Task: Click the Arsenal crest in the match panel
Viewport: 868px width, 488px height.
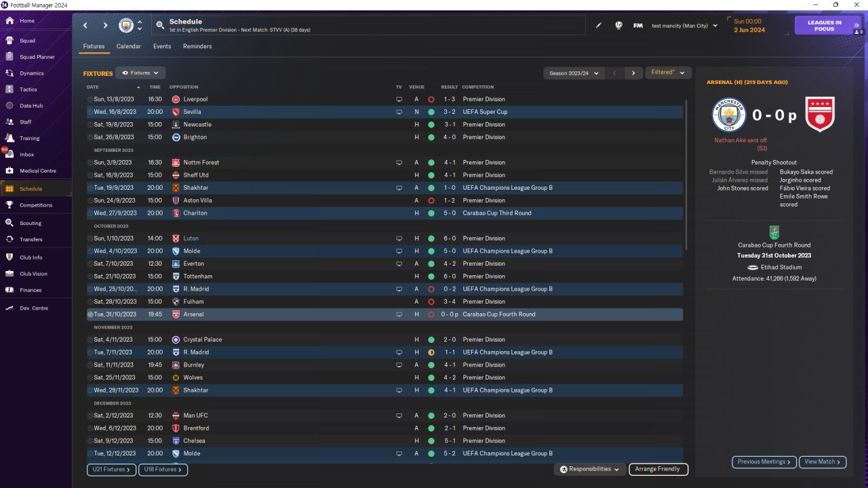Action: click(820, 115)
